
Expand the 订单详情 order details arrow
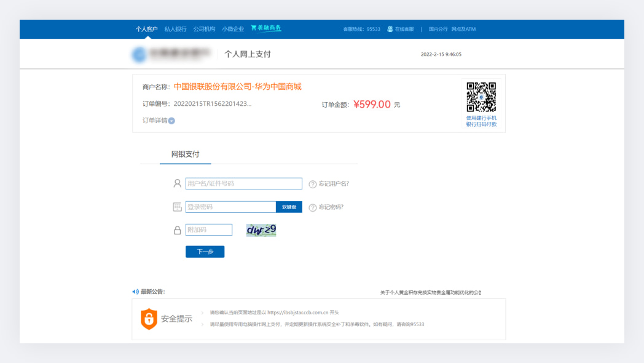[171, 121]
